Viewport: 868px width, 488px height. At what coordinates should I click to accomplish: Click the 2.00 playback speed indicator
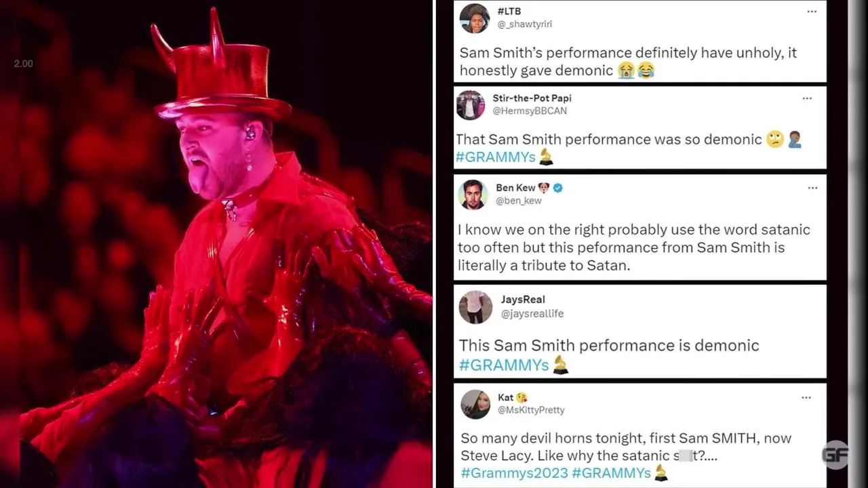(23, 64)
